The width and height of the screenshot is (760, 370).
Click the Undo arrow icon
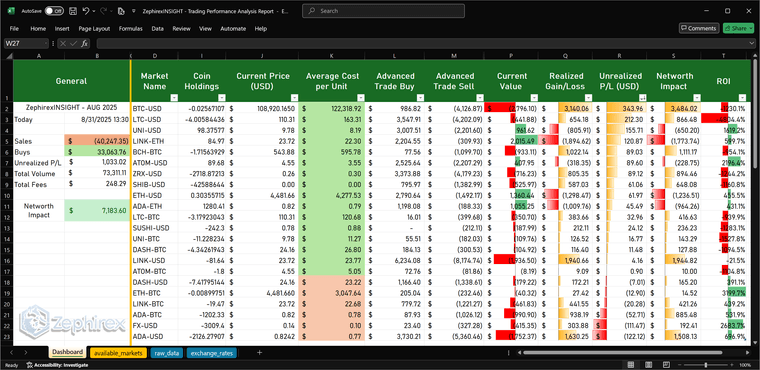coord(86,11)
